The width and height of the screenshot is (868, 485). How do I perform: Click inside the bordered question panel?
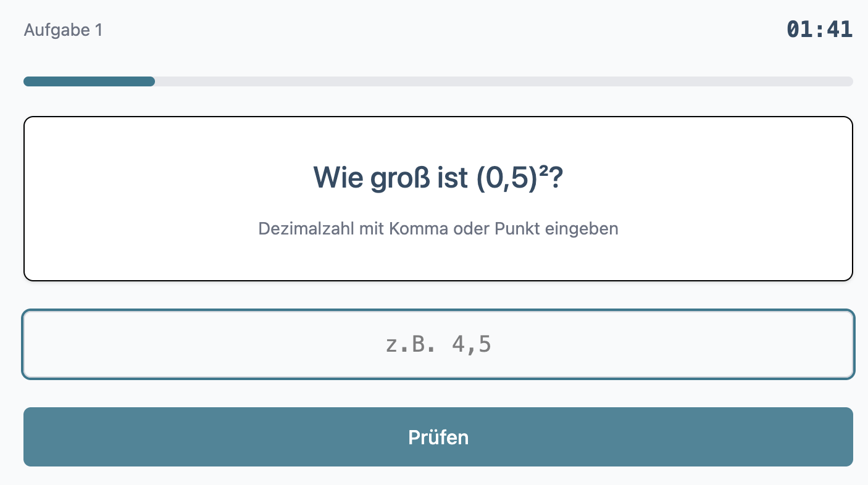[438, 199]
